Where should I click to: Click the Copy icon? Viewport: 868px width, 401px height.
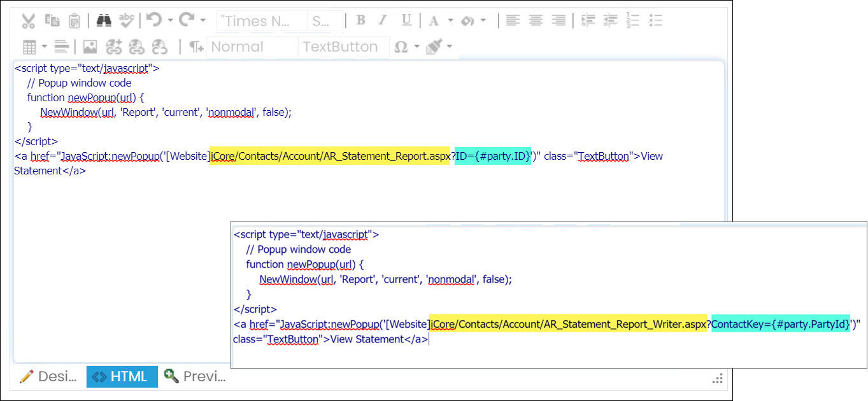52,20
